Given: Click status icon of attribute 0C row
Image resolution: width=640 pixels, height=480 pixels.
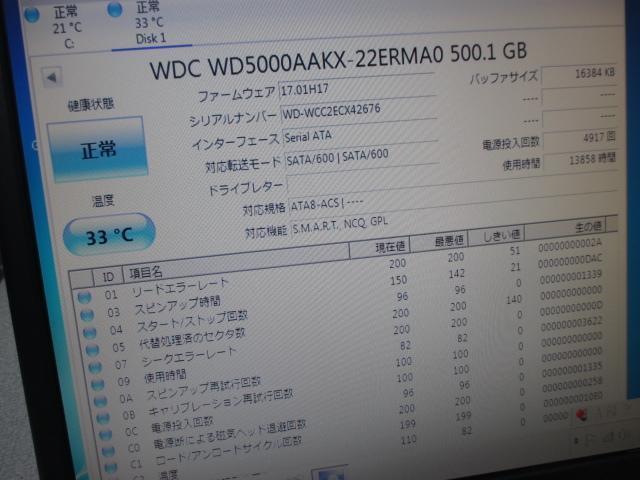Looking at the screenshot, I should pyautogui.click(x=105, y=434).
